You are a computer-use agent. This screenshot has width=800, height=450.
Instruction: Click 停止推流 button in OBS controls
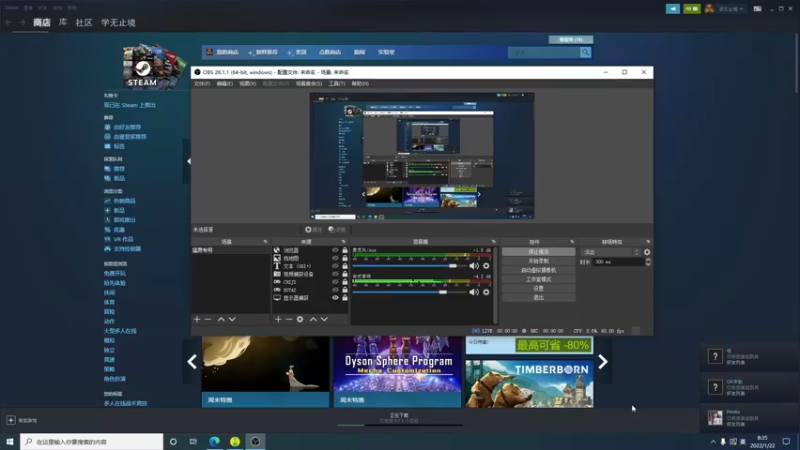coord(538,252)
